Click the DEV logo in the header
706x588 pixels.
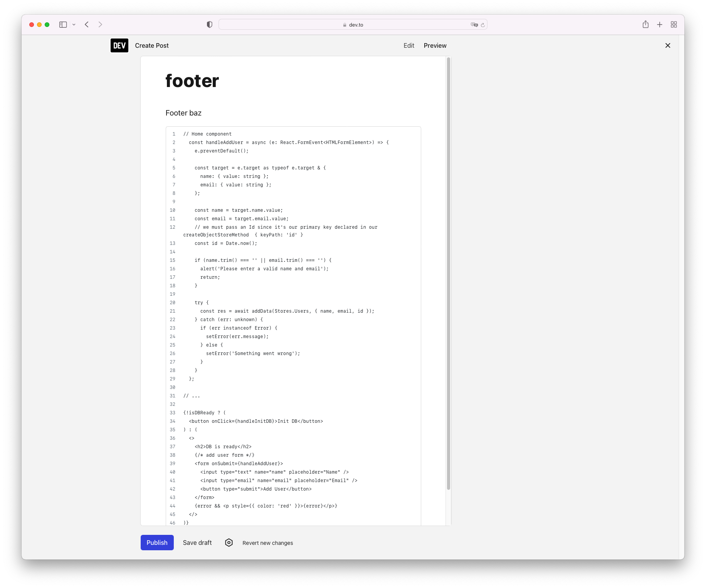[x=119, y=45]
